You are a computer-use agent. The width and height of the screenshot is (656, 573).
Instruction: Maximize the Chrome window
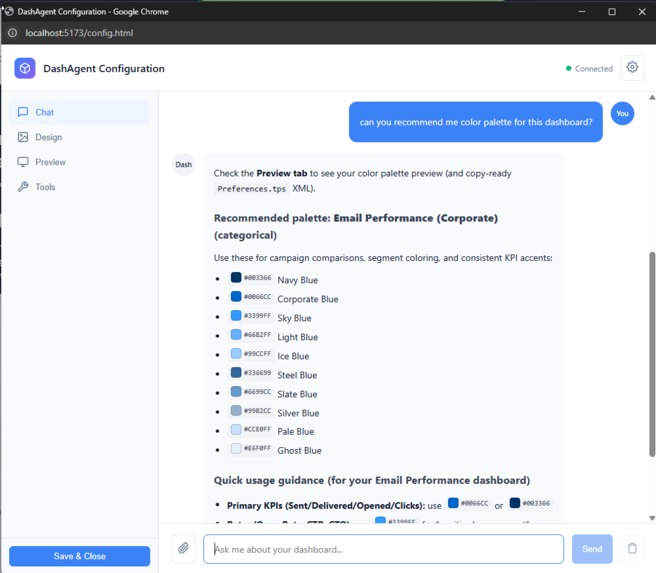coord(612,12)
